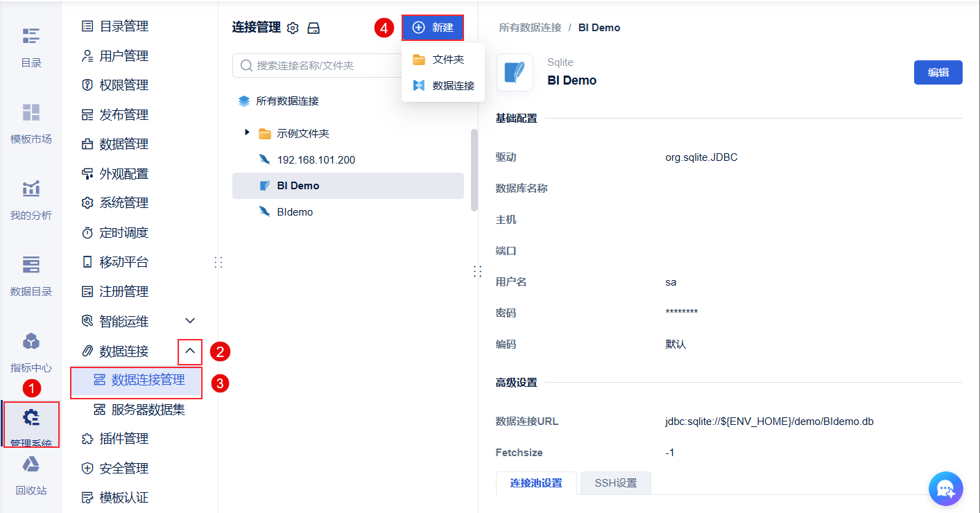Open the 回收站 recycle bin
Screen dimensions: 980x513
[31, 475]
